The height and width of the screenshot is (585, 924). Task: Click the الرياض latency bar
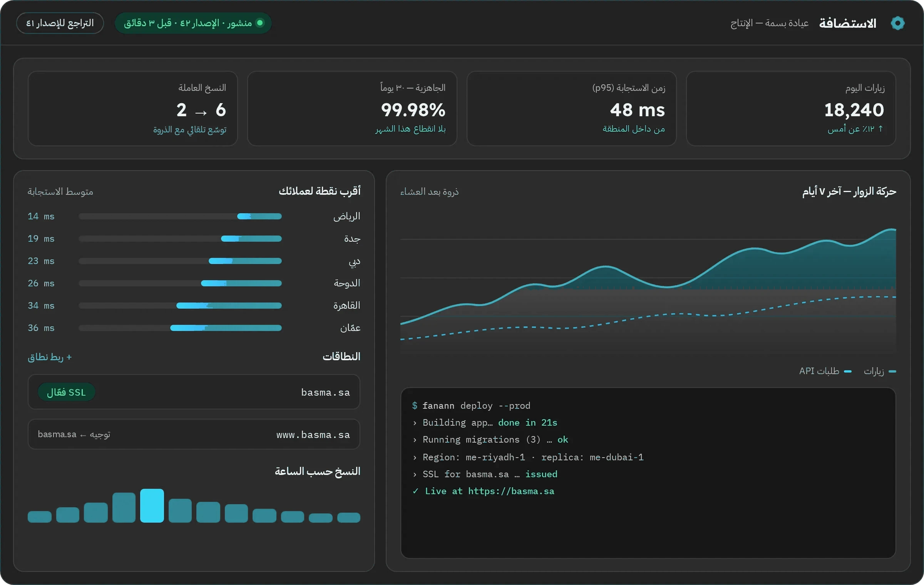[180, 216]
